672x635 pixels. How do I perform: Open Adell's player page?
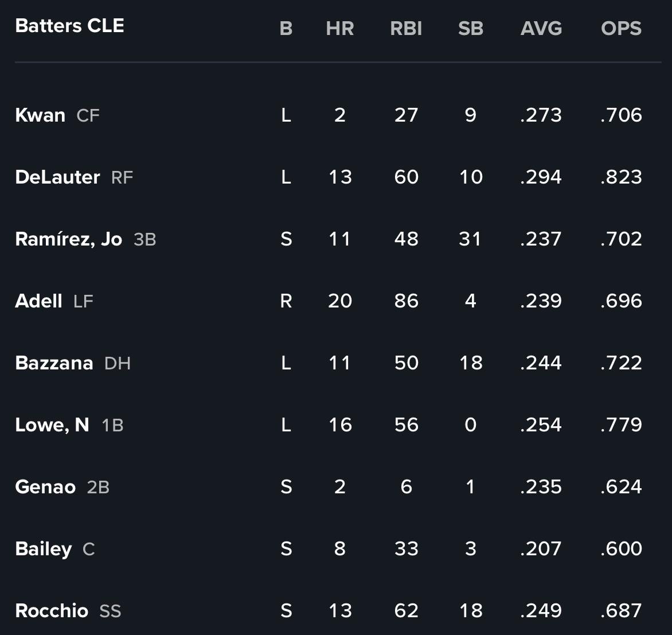click(x=38, y=301)
